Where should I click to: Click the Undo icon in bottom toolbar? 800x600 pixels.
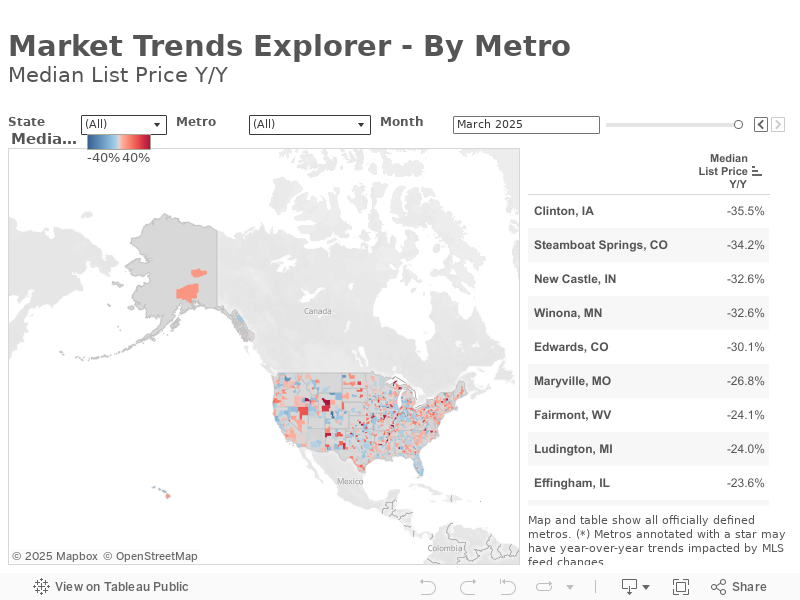pos(428,587)
